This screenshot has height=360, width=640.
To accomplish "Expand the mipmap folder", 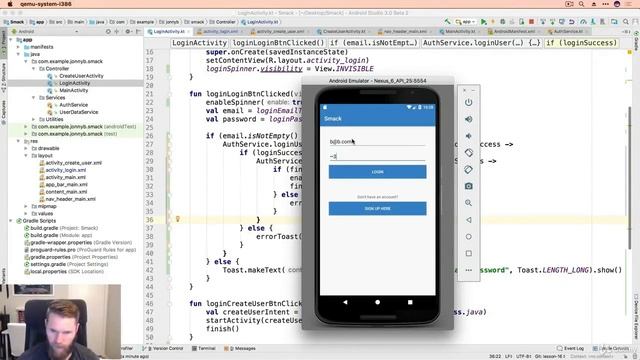I will [x=26, y=206].
